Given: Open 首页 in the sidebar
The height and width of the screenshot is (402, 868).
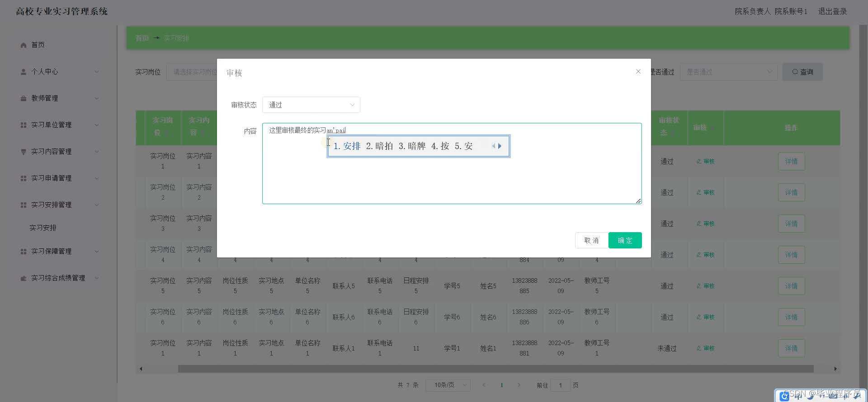Looking at the screenshot, I should pos(38,45).
